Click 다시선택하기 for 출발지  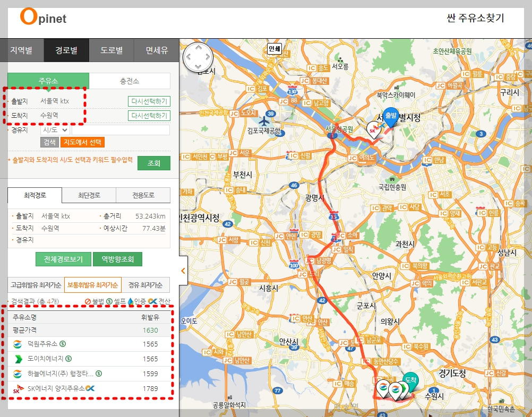click(x=149, y=101)
